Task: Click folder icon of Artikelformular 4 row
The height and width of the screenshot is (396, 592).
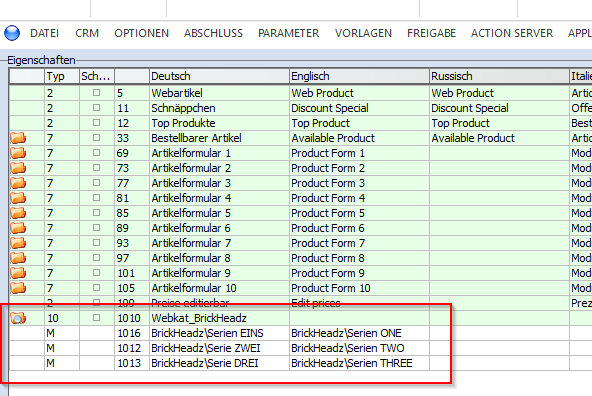Action: pyautogui.click(x=18, y=198)
